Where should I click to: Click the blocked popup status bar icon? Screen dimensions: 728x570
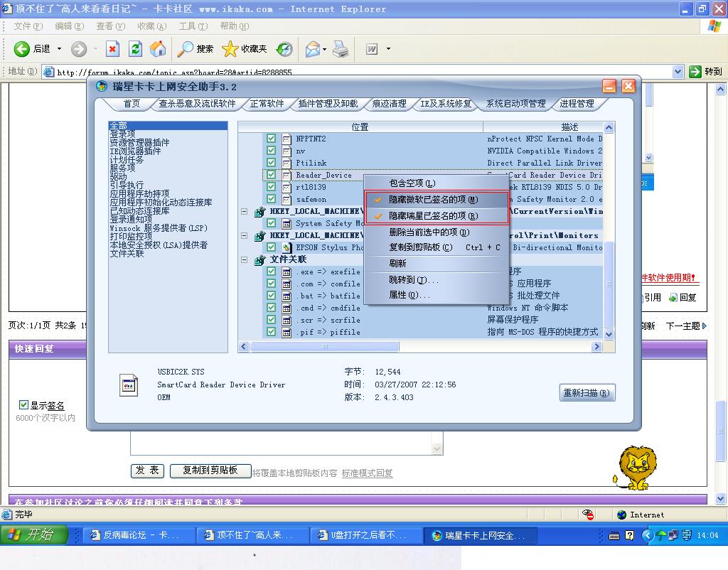tap(588, 515)
